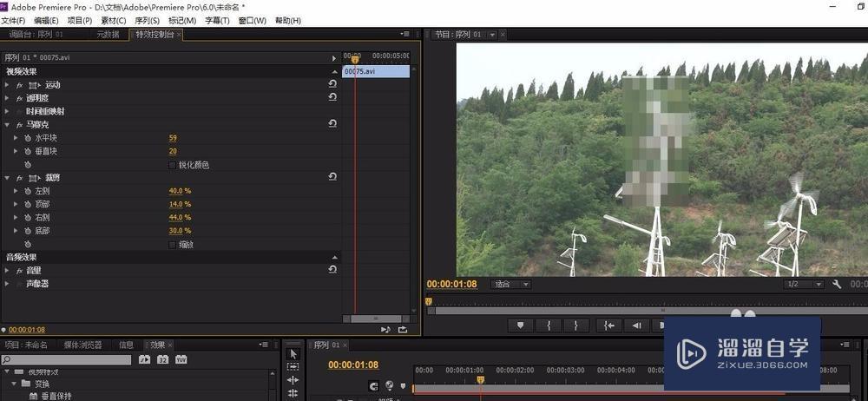
Task: Filter effects by accelerated effects icon
Action: point(144,360)
